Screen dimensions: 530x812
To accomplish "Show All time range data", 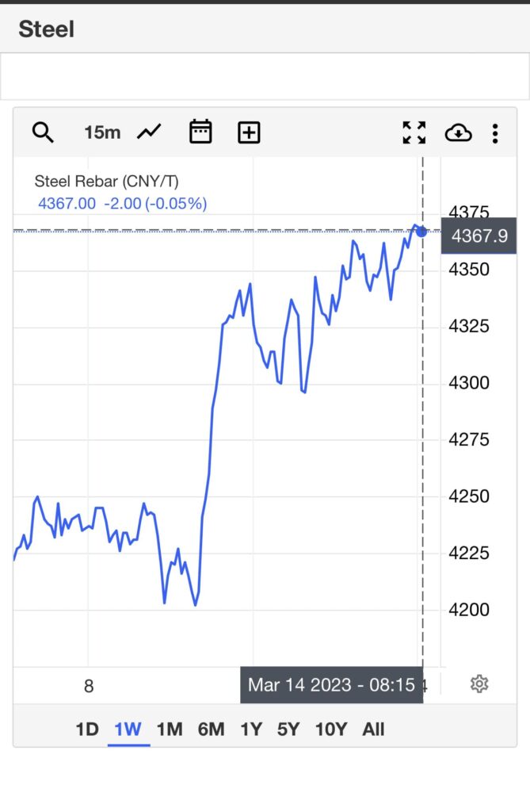I will coord(373,729).
